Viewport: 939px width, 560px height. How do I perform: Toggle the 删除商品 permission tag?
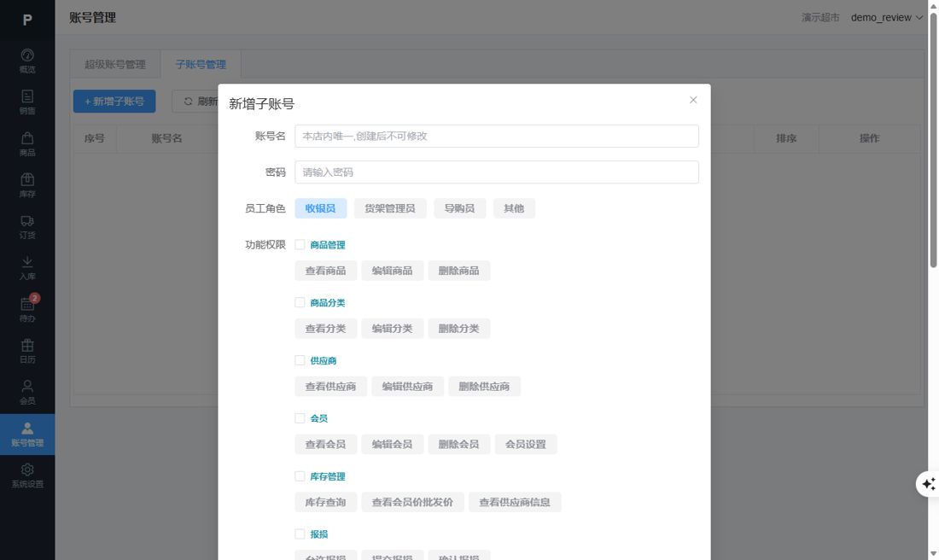click(458, 271)
